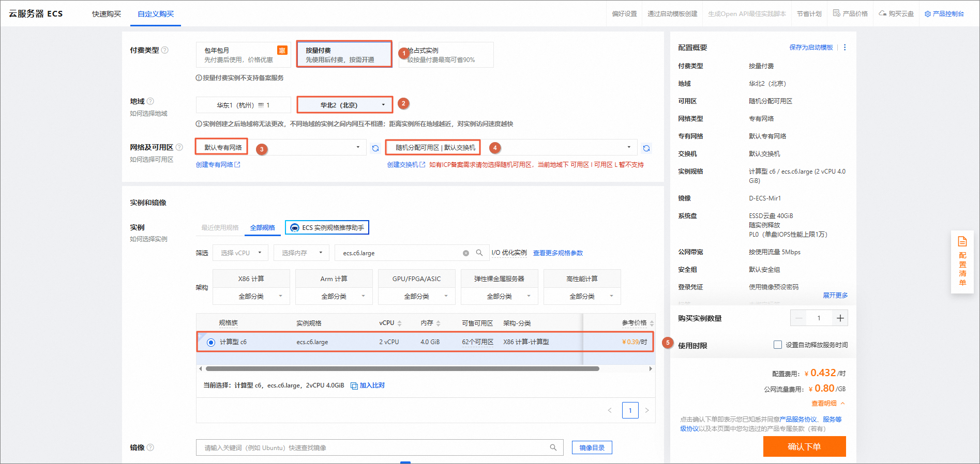Screen dimensions: 980x464
Task: Expand the 默认专有网络 VPC dropdown
Action: click(281, 147)
